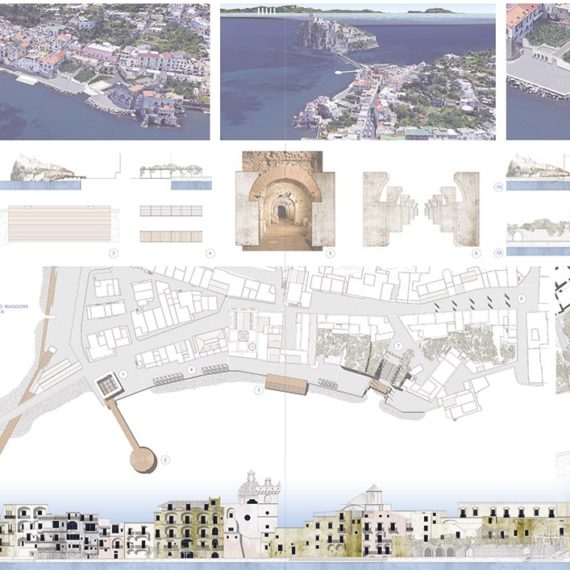Click marker 4 under the pergola plan drawings
Viewport: 570px width, 570px height.
click(210, 253)
